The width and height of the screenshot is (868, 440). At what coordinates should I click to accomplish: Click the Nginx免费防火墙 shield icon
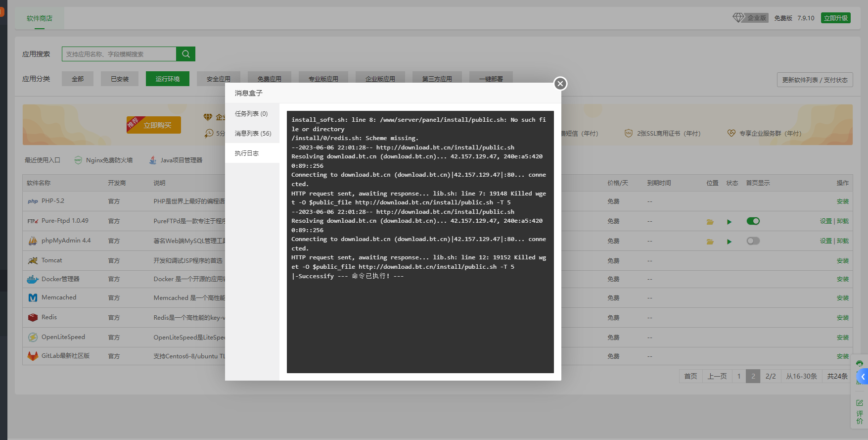click(78, 160)
